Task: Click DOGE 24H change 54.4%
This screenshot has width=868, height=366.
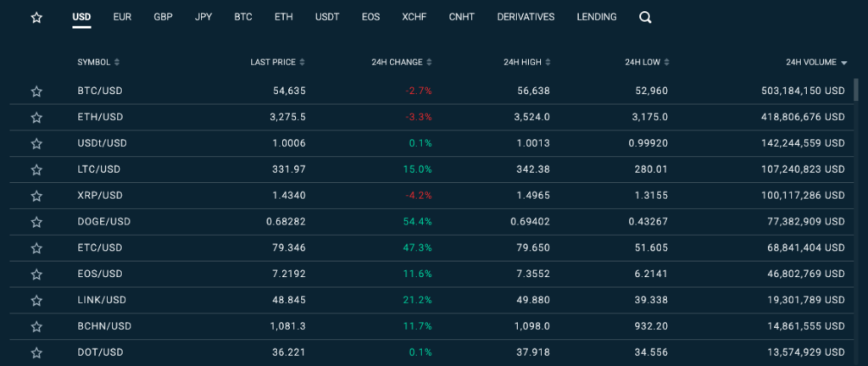Action: coord(419,221)
